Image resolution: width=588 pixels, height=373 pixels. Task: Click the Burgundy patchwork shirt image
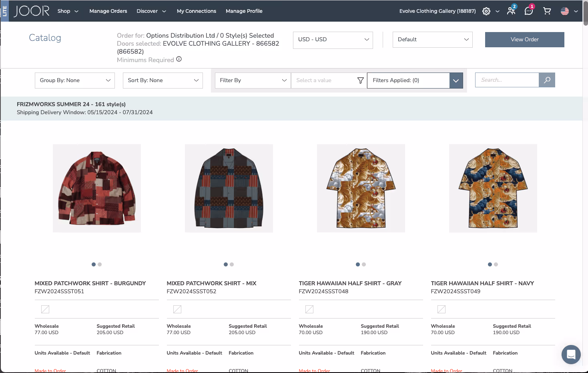tap(97, 188)
